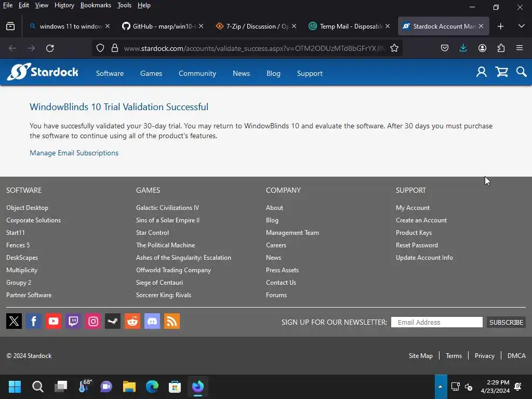Open Stardock's X (Twitter) social icon

pos(14,321)
